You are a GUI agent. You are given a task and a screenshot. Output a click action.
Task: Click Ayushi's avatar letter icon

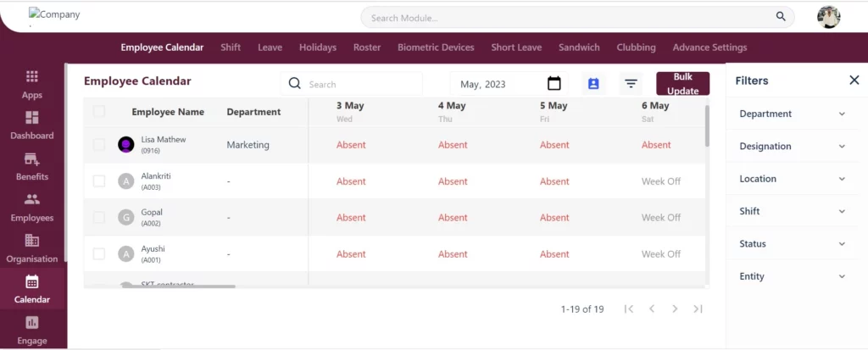click(x=126, y=254)
